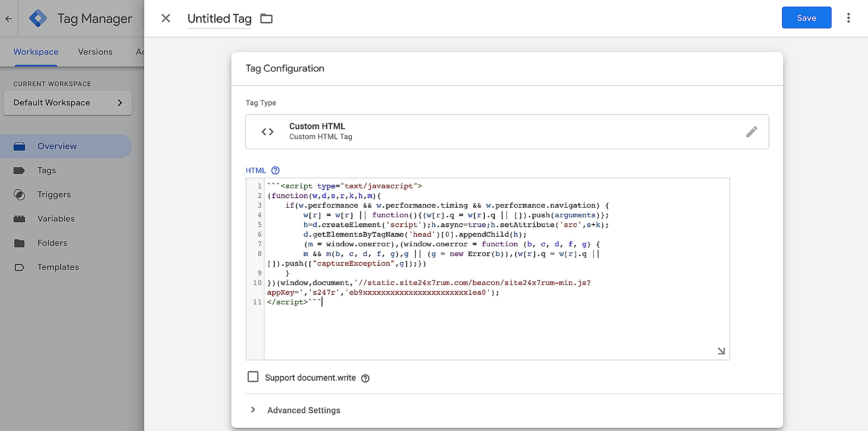
Task: Click the Save button
Action: [806, 18]
